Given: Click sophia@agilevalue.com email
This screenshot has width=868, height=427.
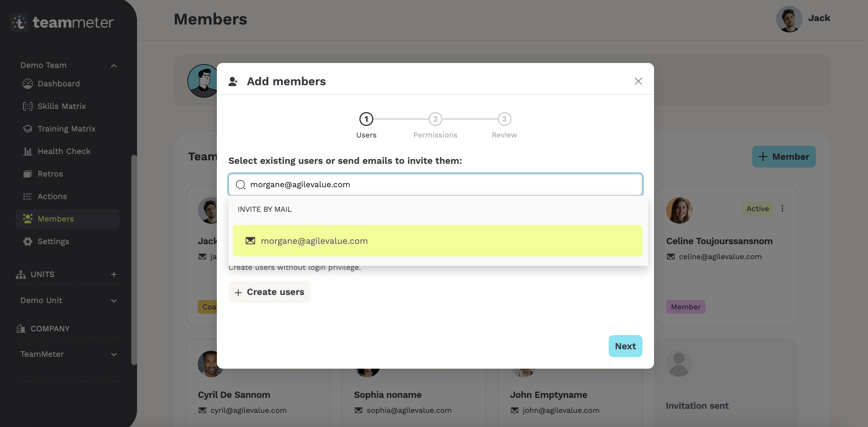Looking at the screenshot, I should (x=409, y=410).
